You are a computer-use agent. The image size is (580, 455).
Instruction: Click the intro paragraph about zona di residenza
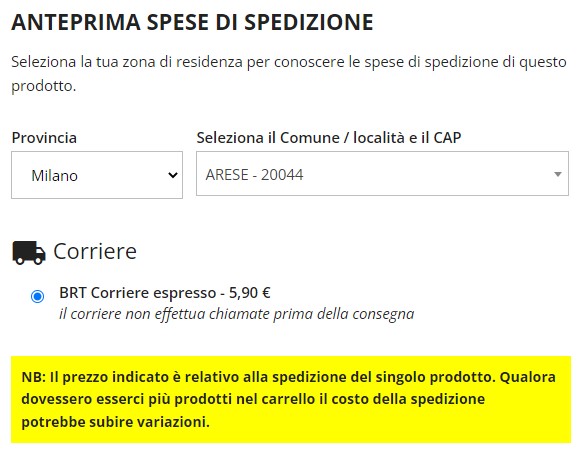pos(289,74)
